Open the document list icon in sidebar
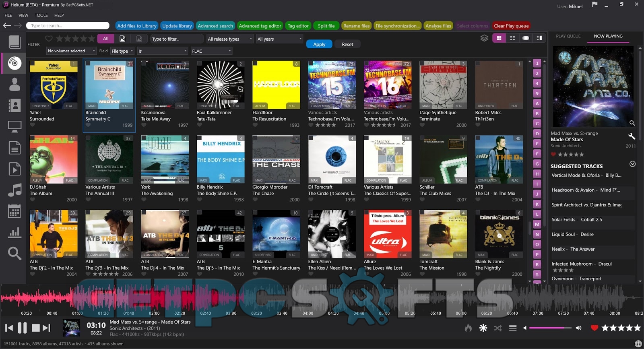This screenshot has width=644, height=349. 14,148
